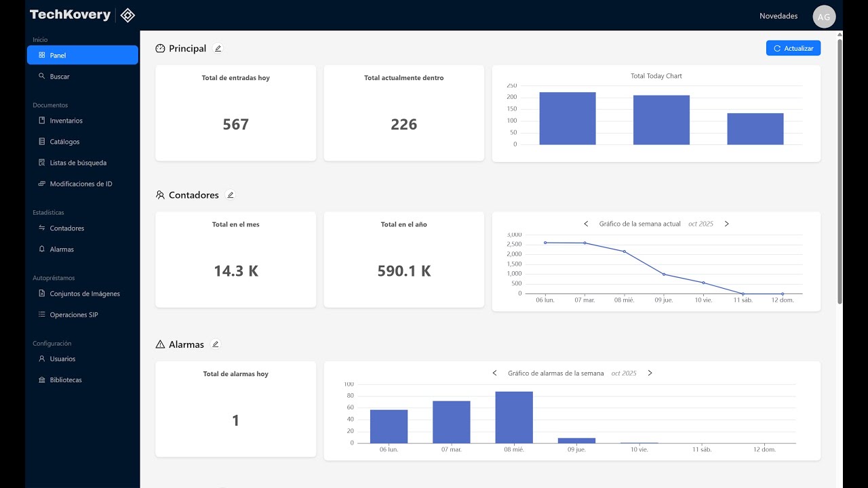The width and height of the screenshot is (868, 488).
Task: Click the Catálogos icon in the sidebar
Action: click(42, 141)
